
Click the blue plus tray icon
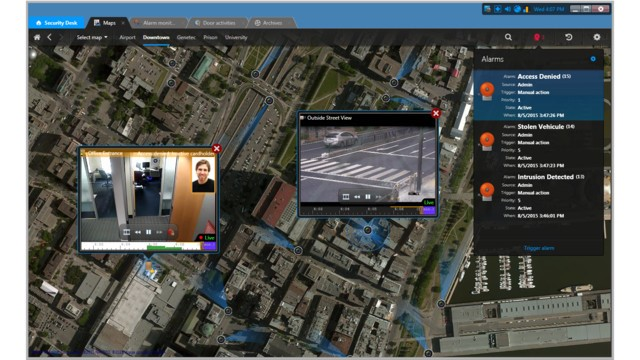(498, 9)
